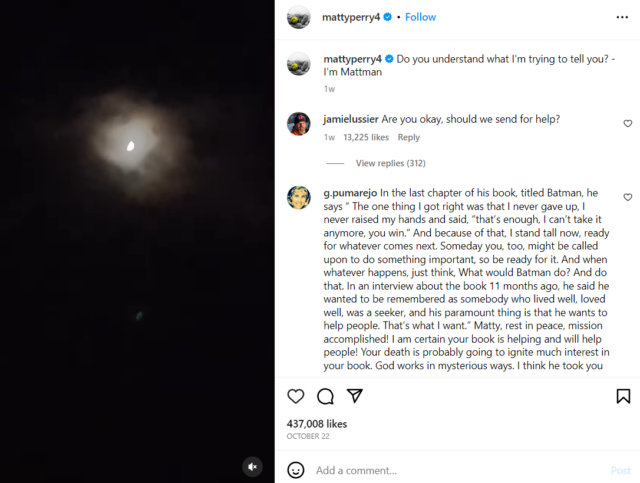Open emoji picker in comment box

tap(296, 470)
